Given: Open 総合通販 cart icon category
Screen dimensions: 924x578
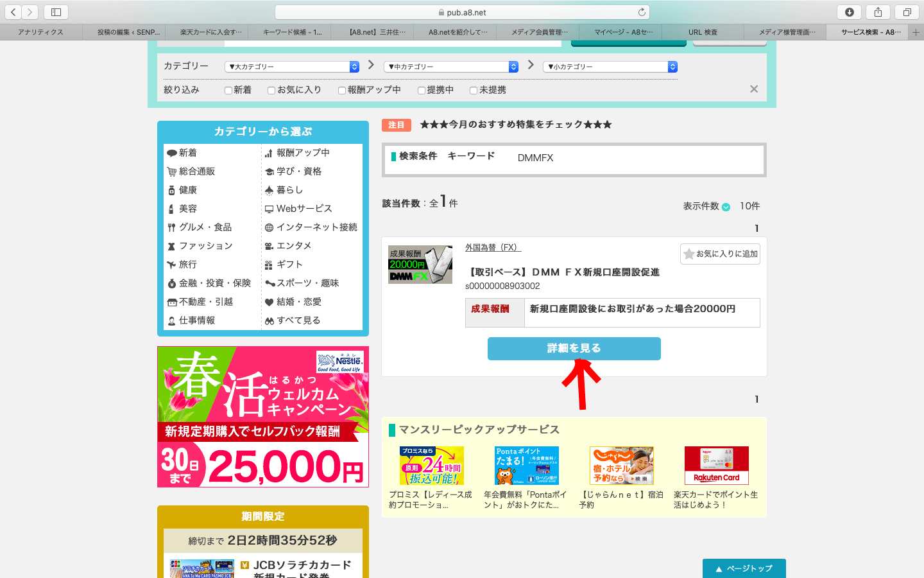Looking at the screenshot, I should point(191,171).
